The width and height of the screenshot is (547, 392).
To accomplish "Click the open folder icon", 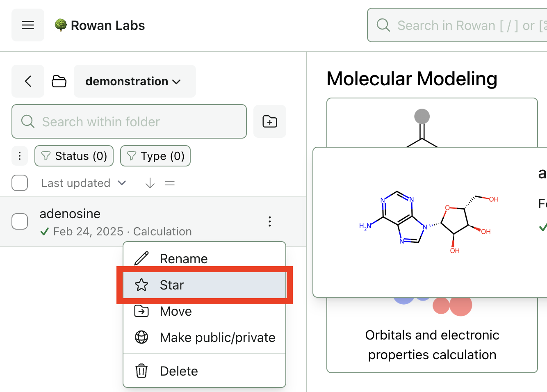I will pos(59,81).
